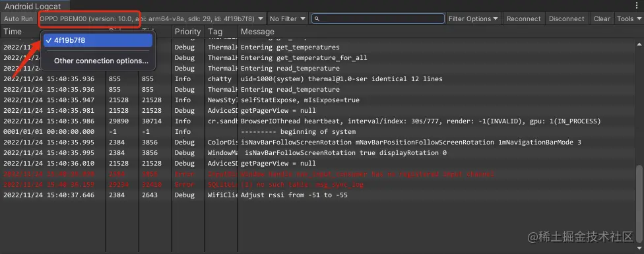The width and height of the screenshot is (644, 254).
Task: Click the Priority column header
Action: pyautogui.click(x=187, y=32)
